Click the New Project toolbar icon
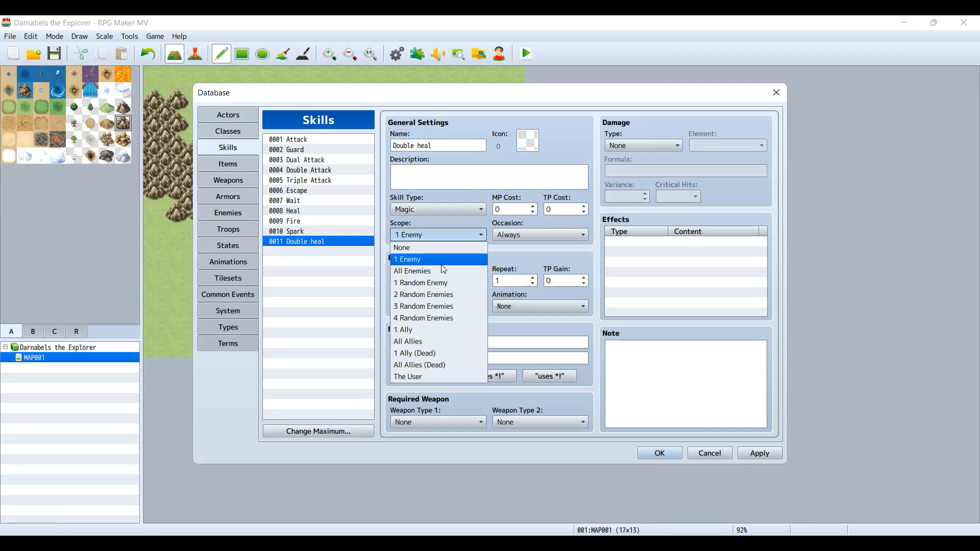980x551 pixels. (x=13, y=54)
